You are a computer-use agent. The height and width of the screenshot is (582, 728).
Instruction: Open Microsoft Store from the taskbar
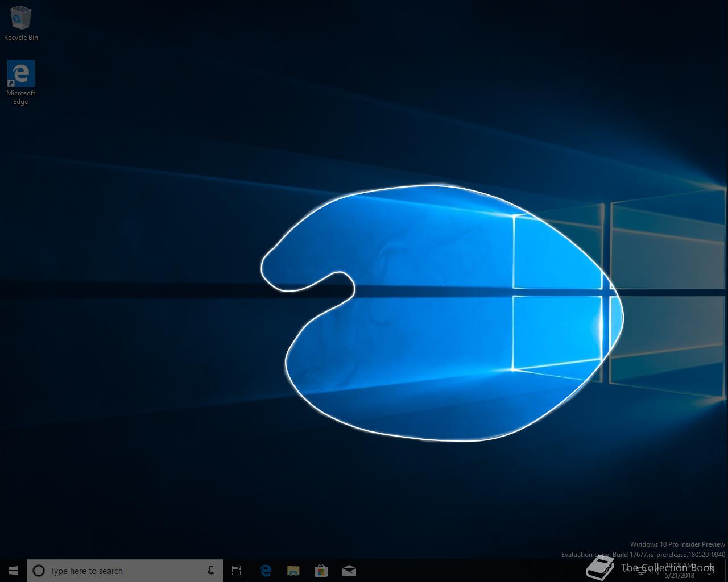coord(321,571)
